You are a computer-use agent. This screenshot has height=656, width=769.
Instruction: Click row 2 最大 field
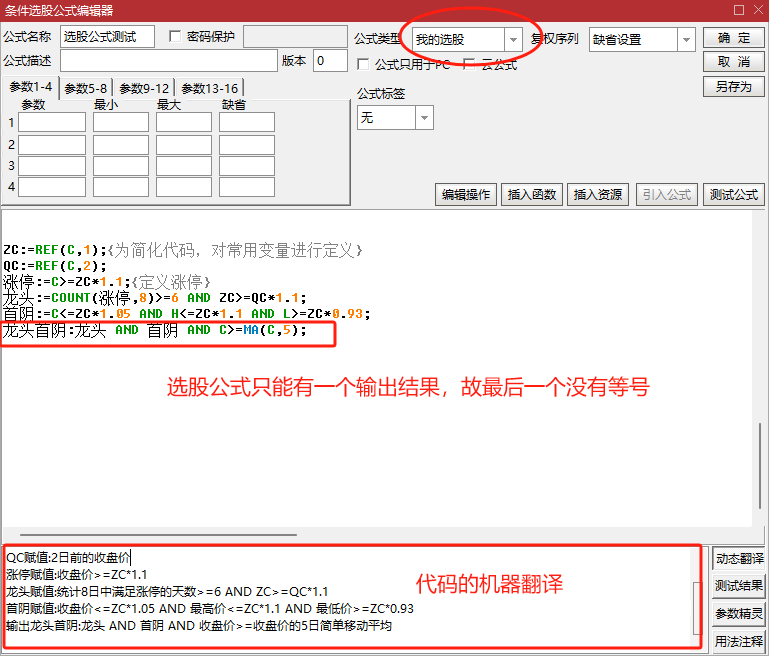pos(184,145)
